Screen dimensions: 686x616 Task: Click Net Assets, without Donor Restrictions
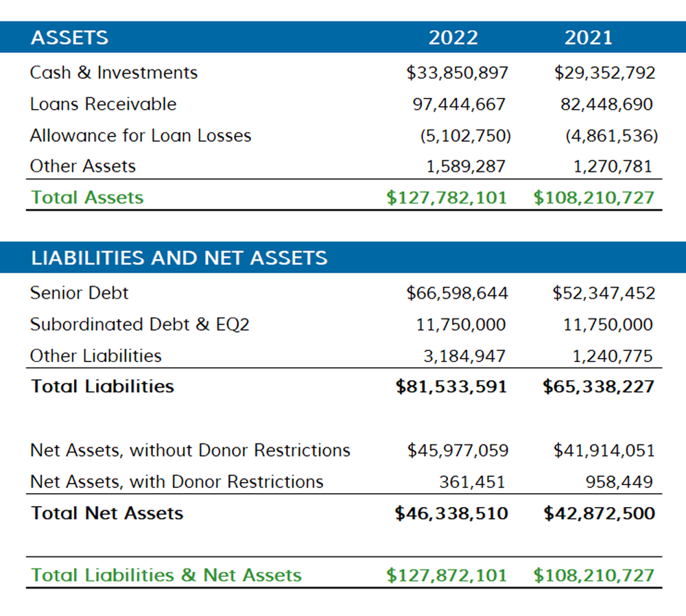tap(190, 451)
